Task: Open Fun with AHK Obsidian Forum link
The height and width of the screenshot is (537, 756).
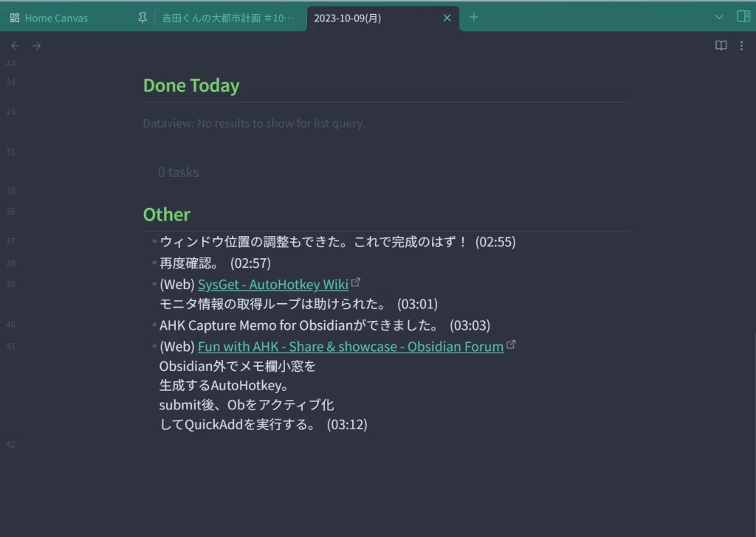Action: pos(351,346)
